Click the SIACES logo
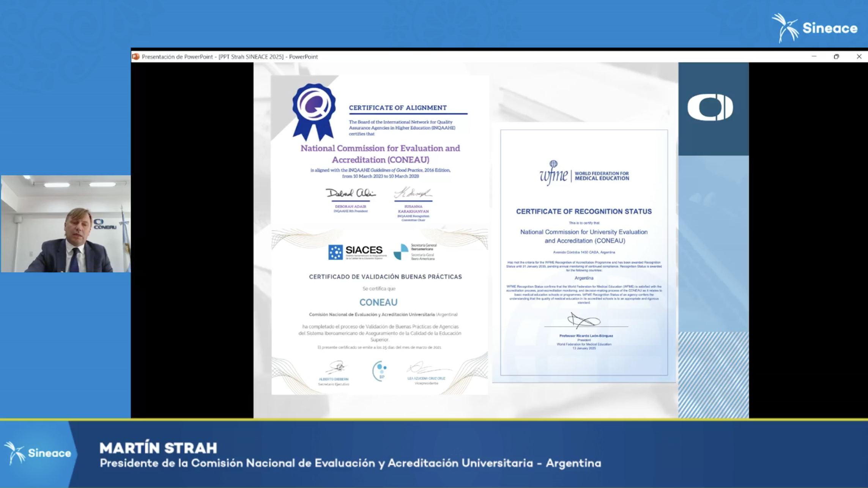The height and width of the screenshot is (488, 868). [357, 252]
